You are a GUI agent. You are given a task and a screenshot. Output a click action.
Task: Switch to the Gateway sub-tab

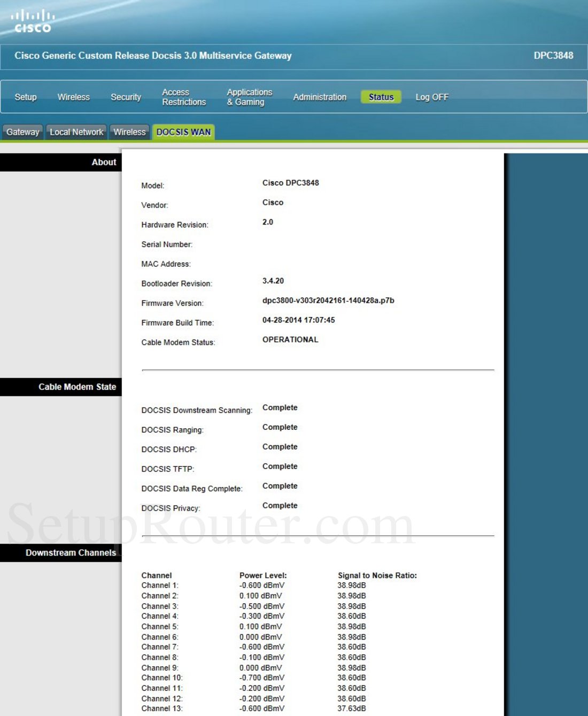(23, 132)
